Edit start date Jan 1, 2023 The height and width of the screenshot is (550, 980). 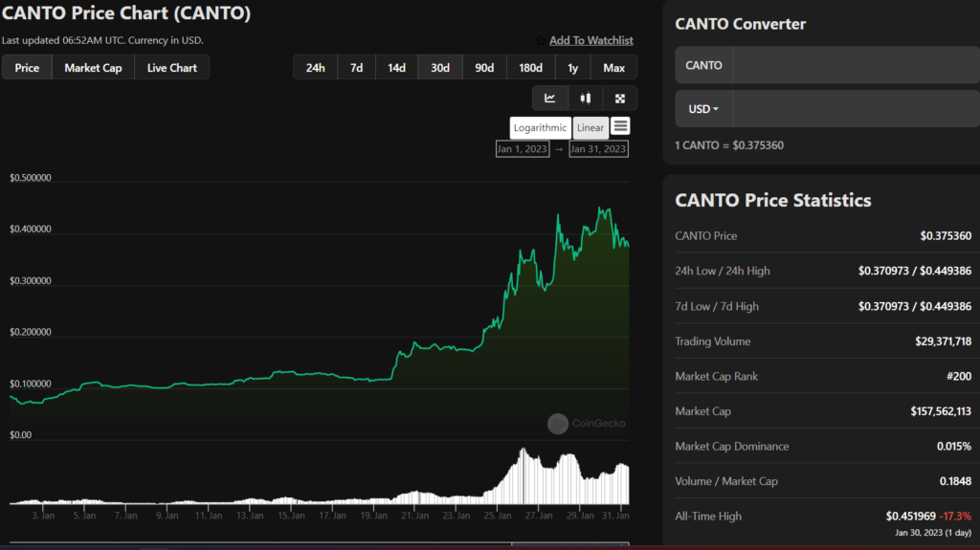pos(523,149)
